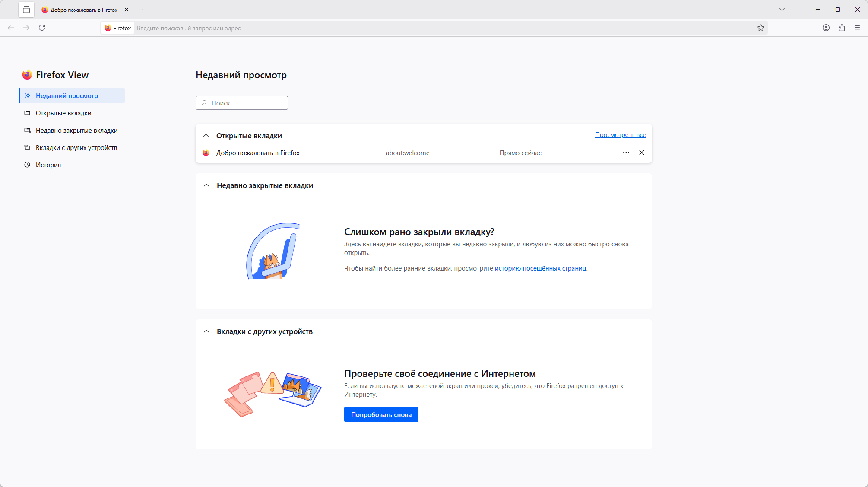Click the Поиск search field
The height and width of the screenshot is (487, 868).
click(242, 103)
